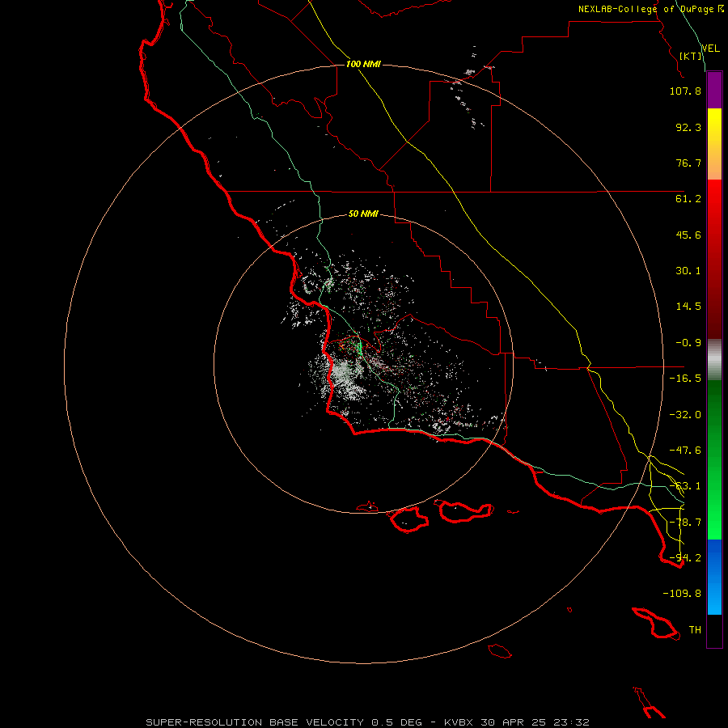This screenshot has height=728, width=728.
Task: Click the Super-Resolution Base Velocity caption
Action: pyautogui.click(x=368, y=722)
